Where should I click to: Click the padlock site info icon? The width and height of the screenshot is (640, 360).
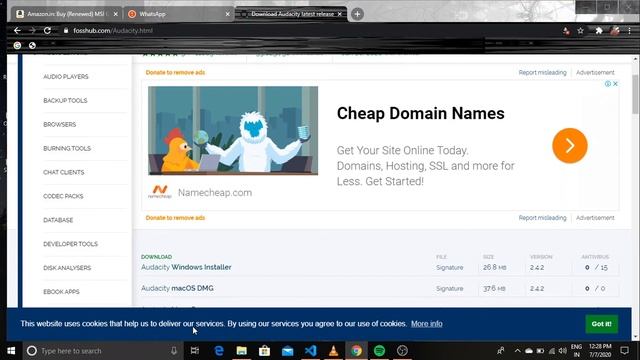click(x=66, y=31)
